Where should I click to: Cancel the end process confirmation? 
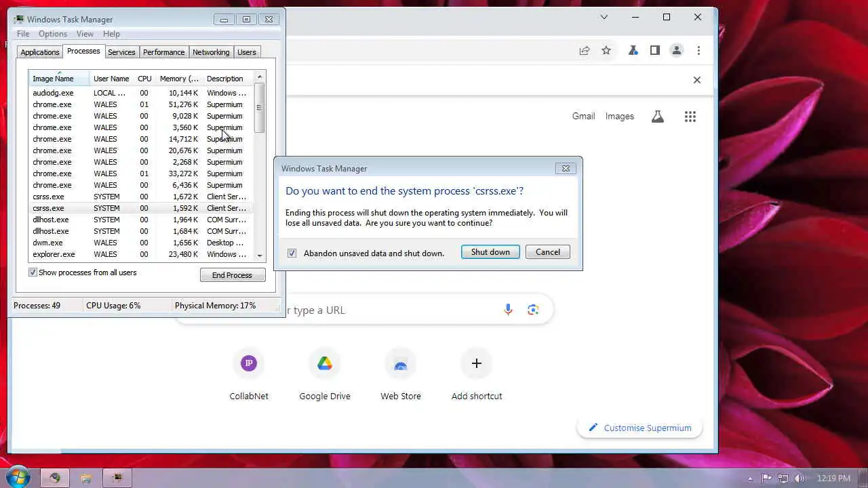pyautogui.click(x=547, y=252)
